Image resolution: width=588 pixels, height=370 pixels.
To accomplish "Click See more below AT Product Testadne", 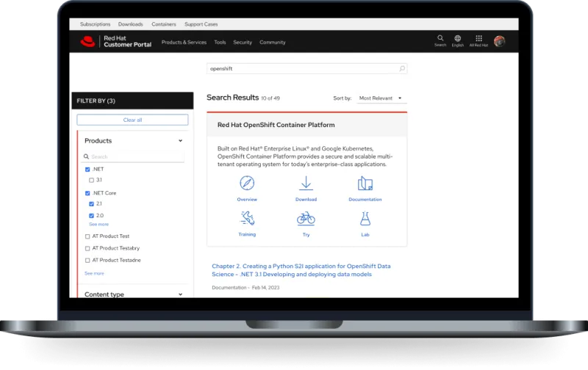I will 94,273.
